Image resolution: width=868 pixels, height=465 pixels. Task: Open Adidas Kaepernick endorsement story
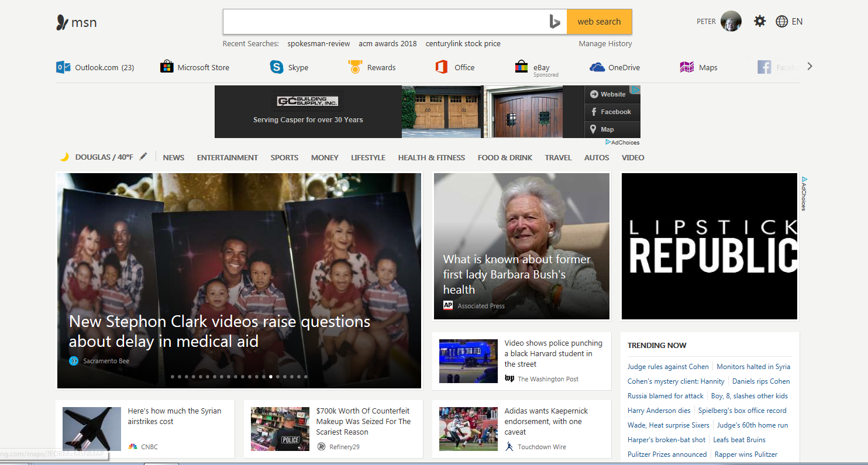click(546, 421)
